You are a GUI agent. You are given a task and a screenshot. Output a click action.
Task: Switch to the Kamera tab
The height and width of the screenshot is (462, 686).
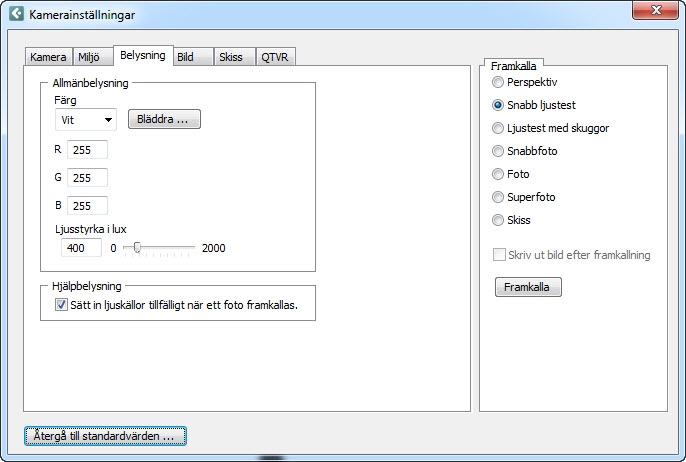(48, 58)
